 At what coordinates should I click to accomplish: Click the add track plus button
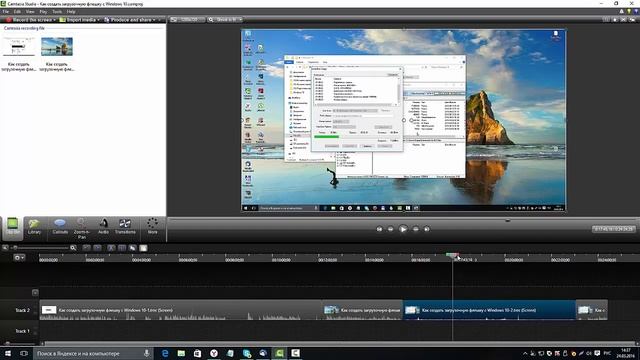click(35, 292)
